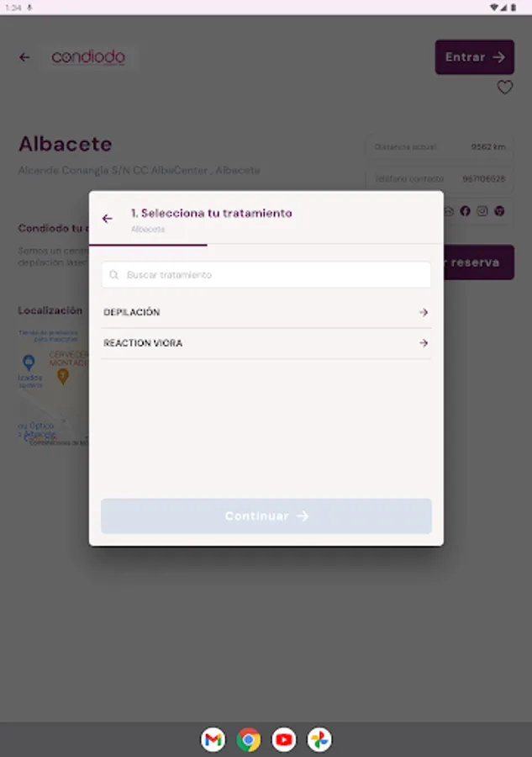Expand the REACTION VIORA category arrow
Viewport: 532px width, 757px height.
tap(424, 343)
